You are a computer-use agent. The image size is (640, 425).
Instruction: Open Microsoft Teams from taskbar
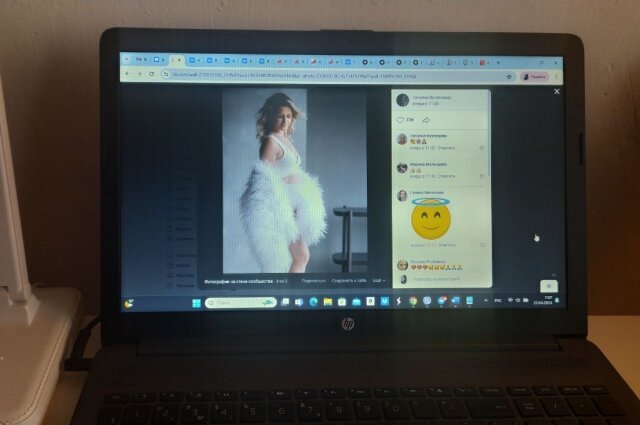click(x=299, y=302)
